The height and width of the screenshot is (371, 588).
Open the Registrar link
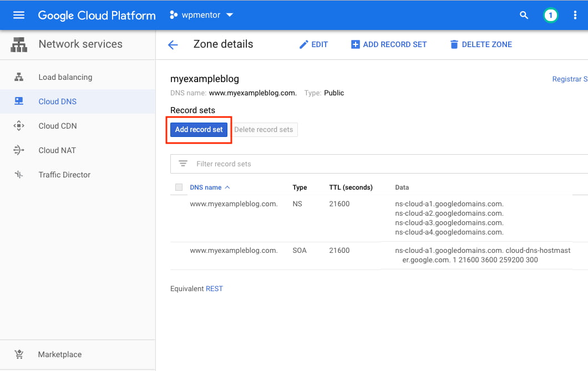570,79
